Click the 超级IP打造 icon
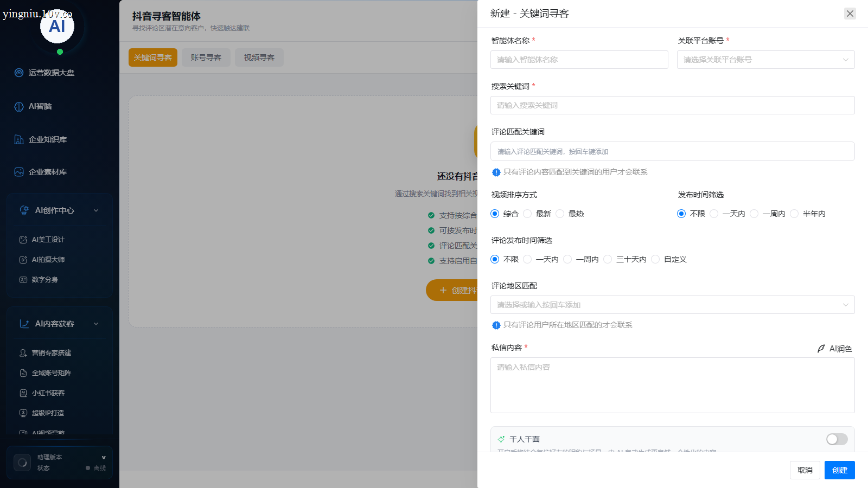868x488 pixels. [23, 413]
